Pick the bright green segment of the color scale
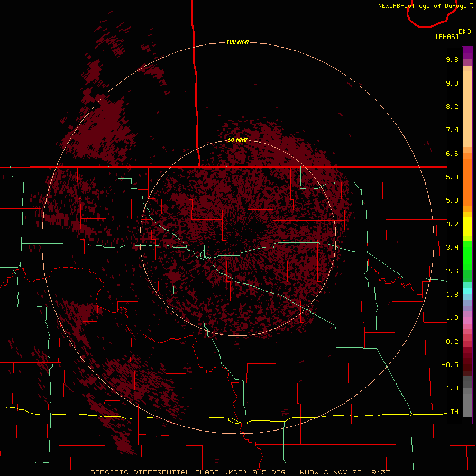 tap(467, 255)
